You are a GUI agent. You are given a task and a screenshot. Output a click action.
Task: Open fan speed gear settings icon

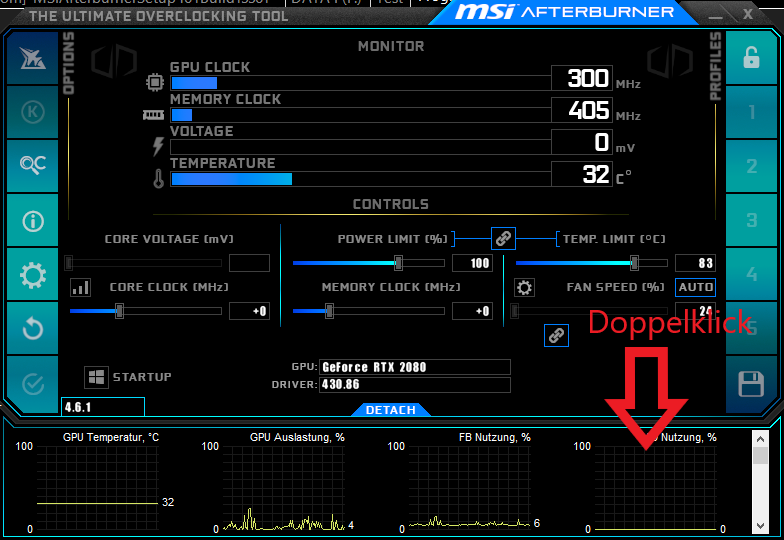[524, 288]
